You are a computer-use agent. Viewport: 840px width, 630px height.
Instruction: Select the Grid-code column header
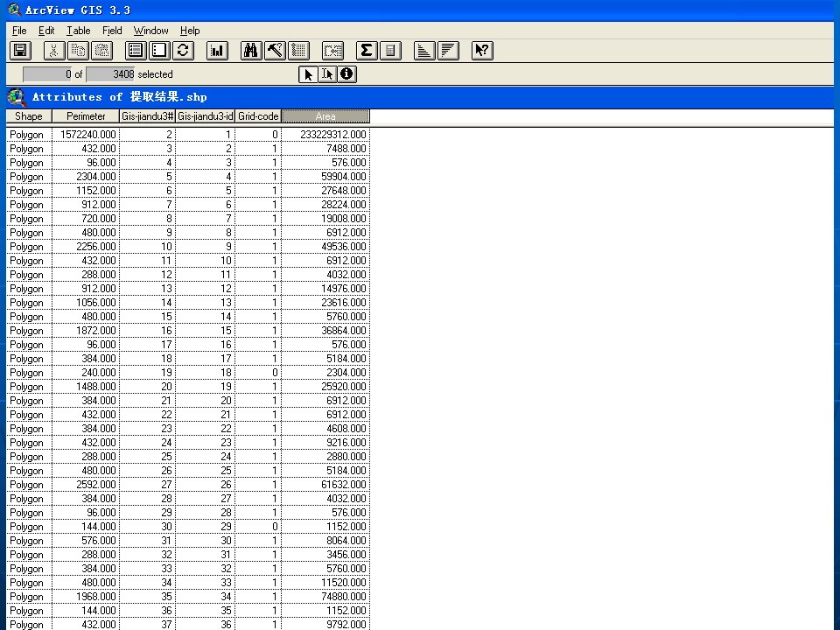click(x=258, y=116)
